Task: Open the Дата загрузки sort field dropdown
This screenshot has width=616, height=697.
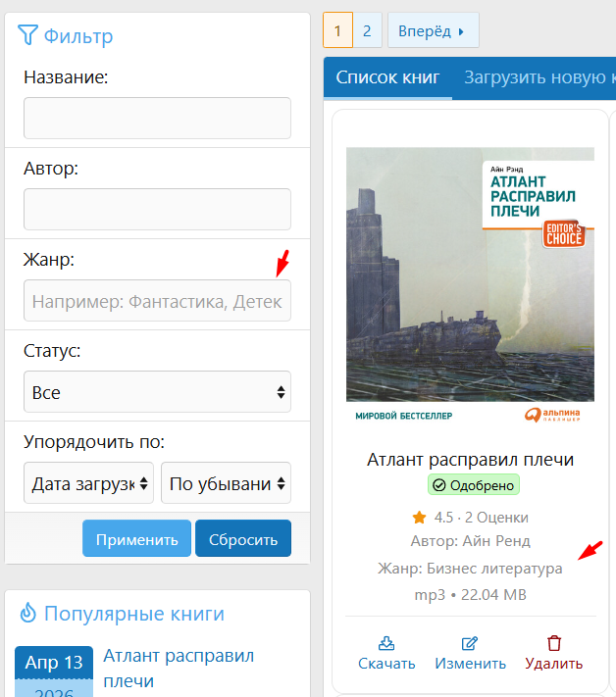Action: point(88,482)
